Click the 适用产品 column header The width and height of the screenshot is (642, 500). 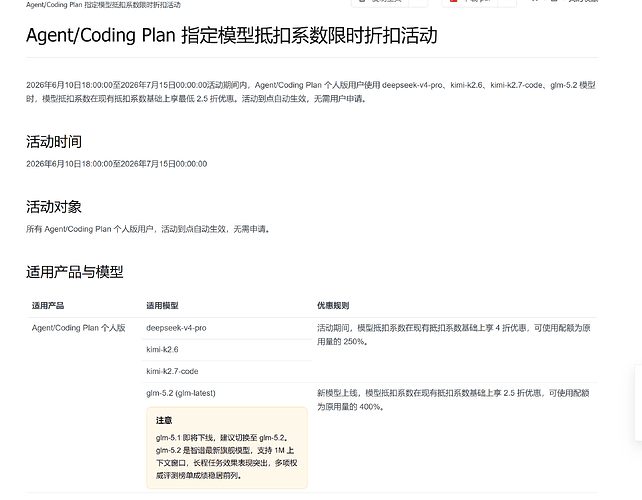pos(48,305)
